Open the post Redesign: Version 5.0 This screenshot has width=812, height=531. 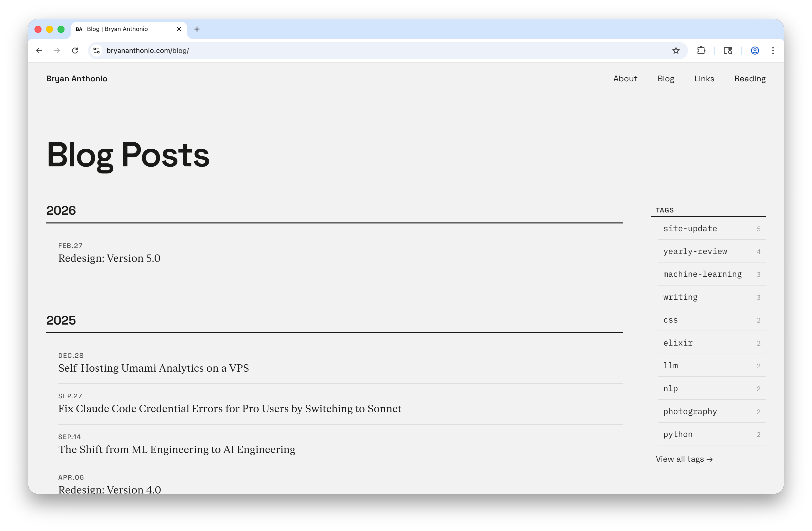coord(109,258)
